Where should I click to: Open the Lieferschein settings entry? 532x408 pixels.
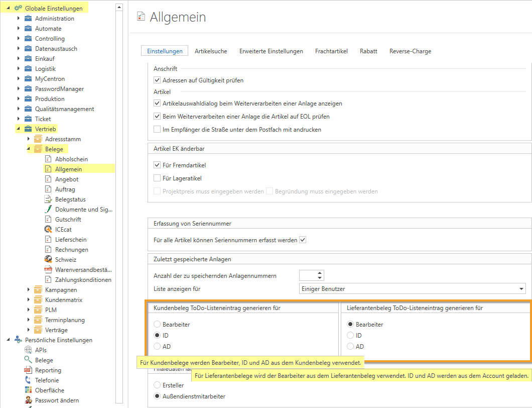click(x=71, y=240)
